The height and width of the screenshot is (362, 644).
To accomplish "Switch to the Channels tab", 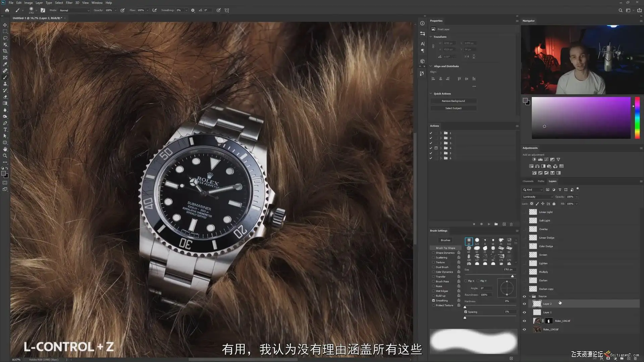I will 528,181.
